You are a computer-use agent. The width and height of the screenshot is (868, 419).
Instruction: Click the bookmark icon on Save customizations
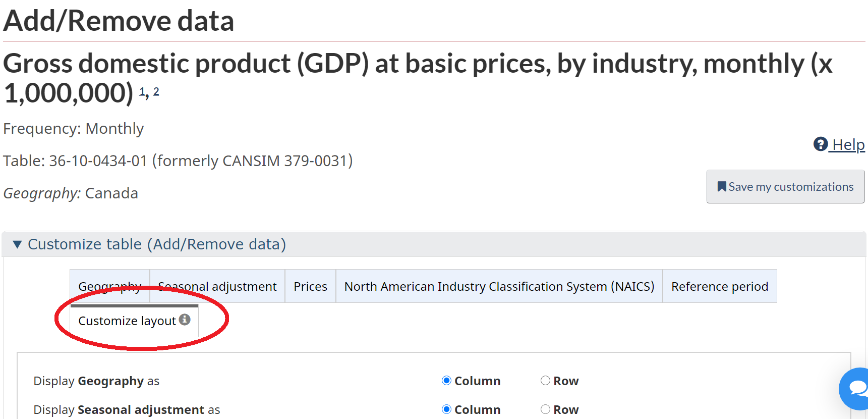[722, 187]
